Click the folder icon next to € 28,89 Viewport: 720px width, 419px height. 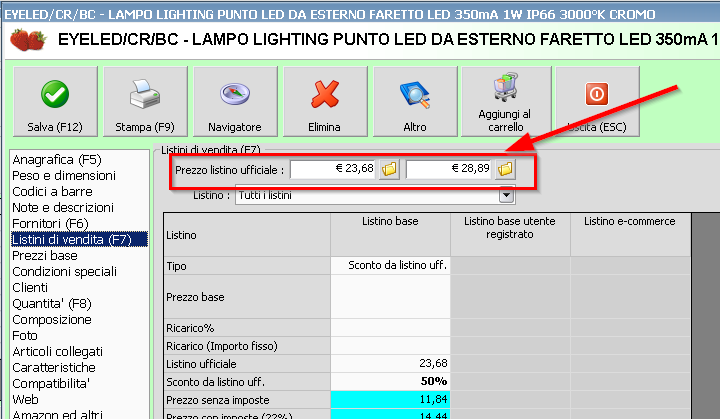(x=505, y=169)
